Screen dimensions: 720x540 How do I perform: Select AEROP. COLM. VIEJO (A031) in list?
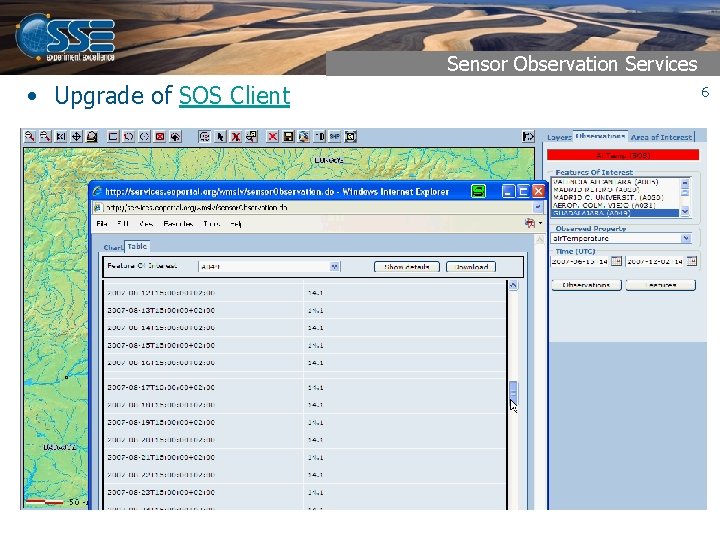[x=614, y=205]
